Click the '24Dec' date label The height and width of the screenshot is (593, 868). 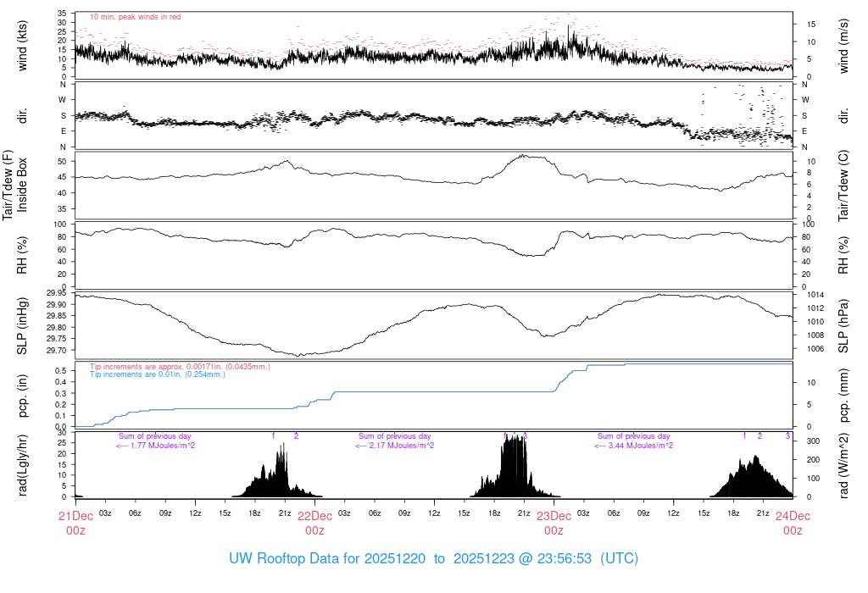[793, 516]
